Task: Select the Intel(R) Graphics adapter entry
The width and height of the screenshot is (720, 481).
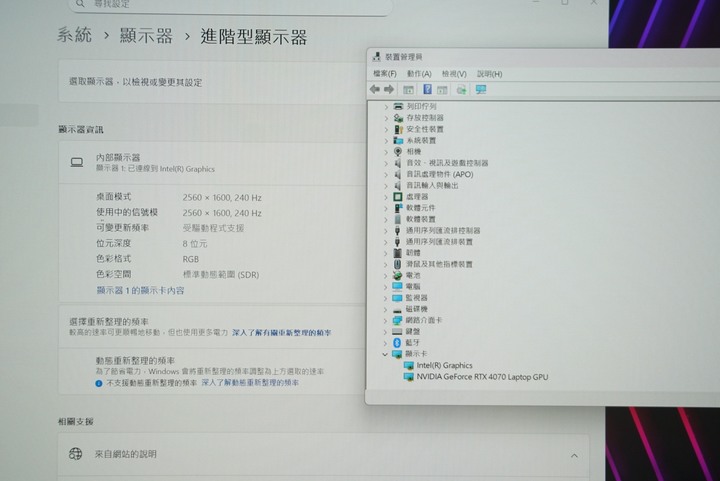Action: click(444, 366)
